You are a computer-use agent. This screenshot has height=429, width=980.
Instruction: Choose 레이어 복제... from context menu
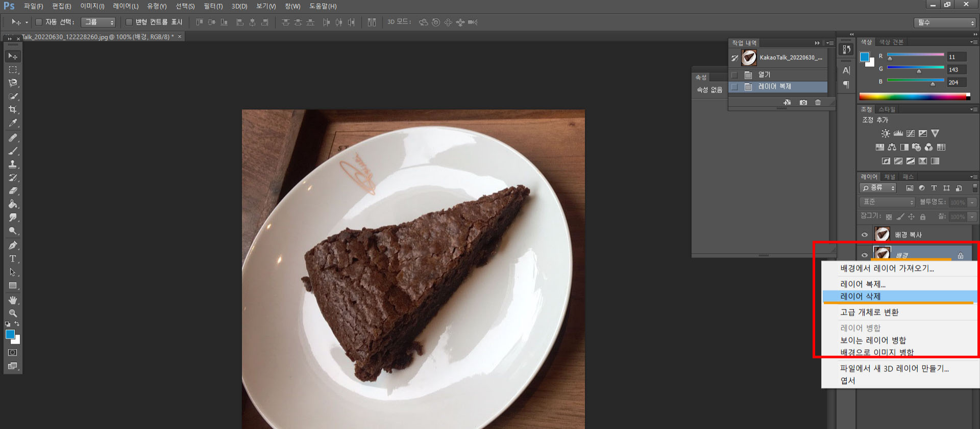coord(899,284)
